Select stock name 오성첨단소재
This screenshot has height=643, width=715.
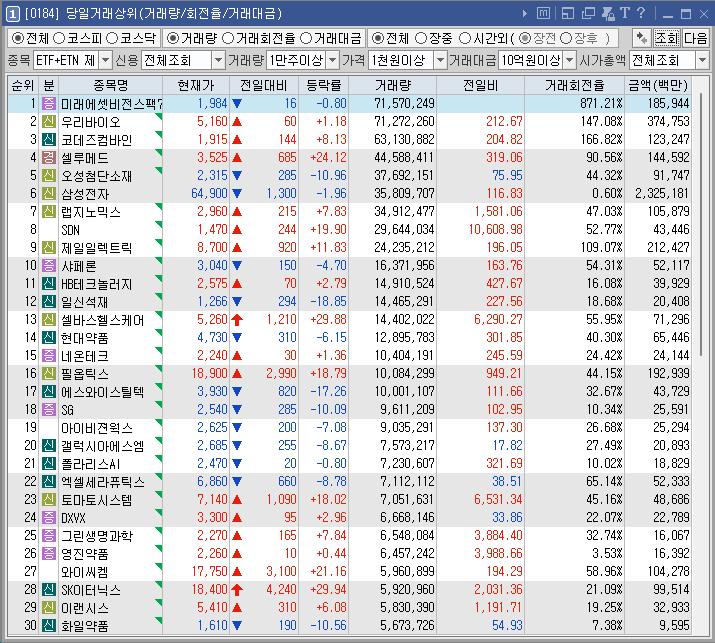coord(97,176)
